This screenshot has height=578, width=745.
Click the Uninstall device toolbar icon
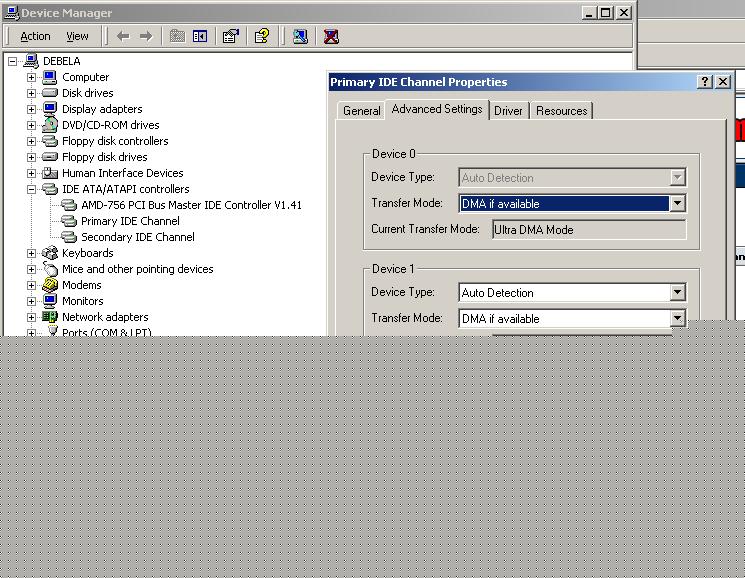(x=331, y=36)
